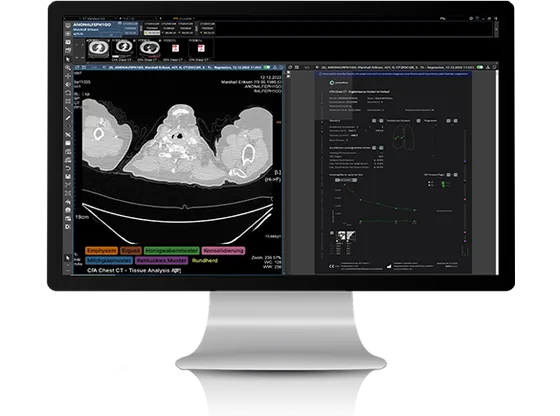Tick the checkbox left of report image thumbnails
560x416 pixels.
pos(332,233)
